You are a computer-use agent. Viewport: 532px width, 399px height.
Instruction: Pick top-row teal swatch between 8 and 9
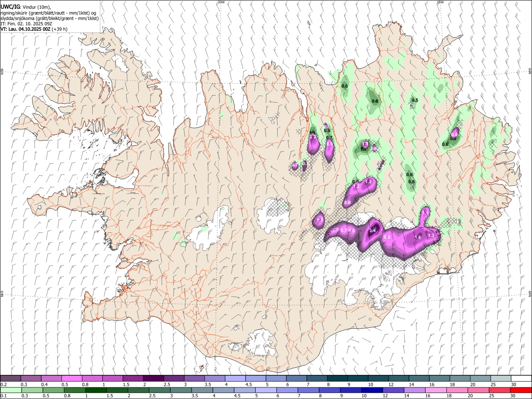[x=337, y=379]
